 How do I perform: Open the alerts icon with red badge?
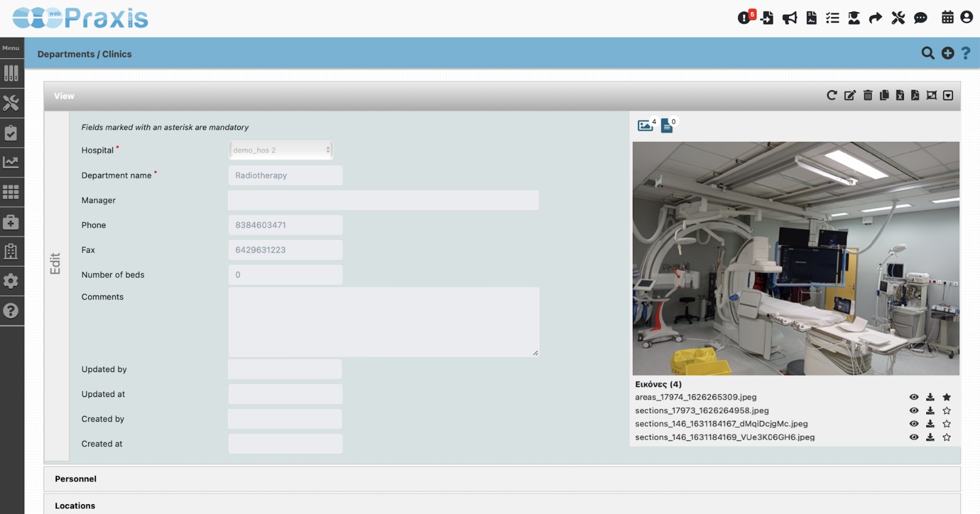pos(745,18)
